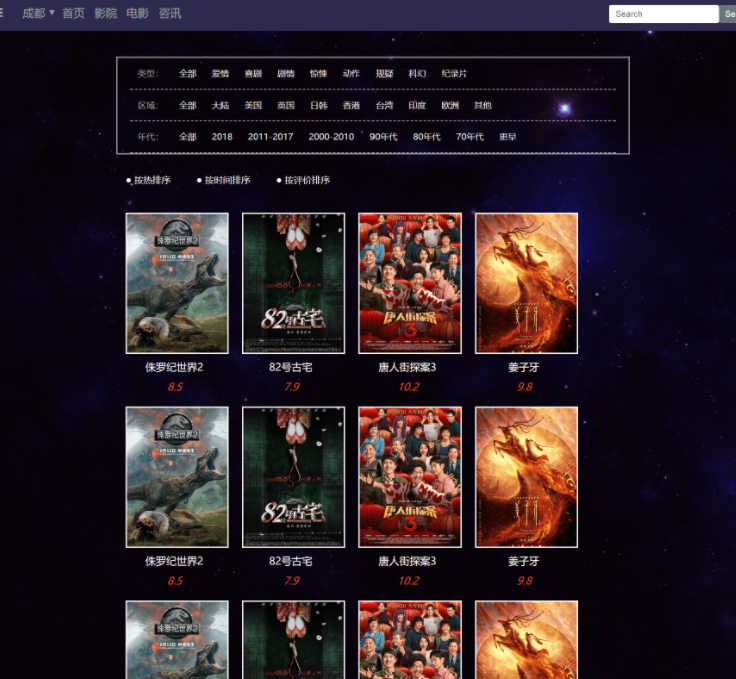Open the hamburger menu icon at top-left
The height and width of the screenshot is (679, 736).
click(1, 13)
